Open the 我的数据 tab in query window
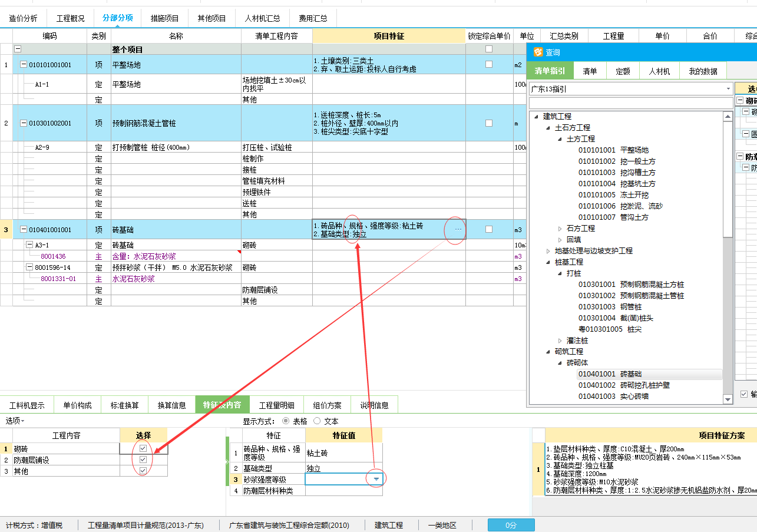The image size is (757, 532). coord(703,71)
